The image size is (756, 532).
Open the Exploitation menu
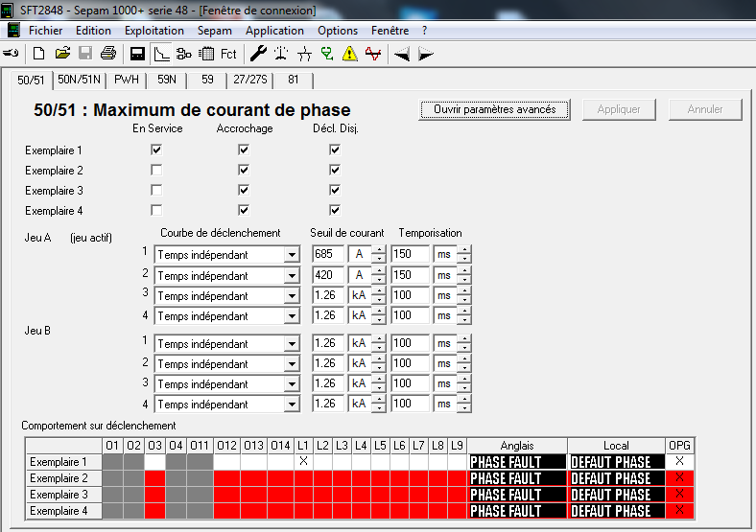(154, 31)
